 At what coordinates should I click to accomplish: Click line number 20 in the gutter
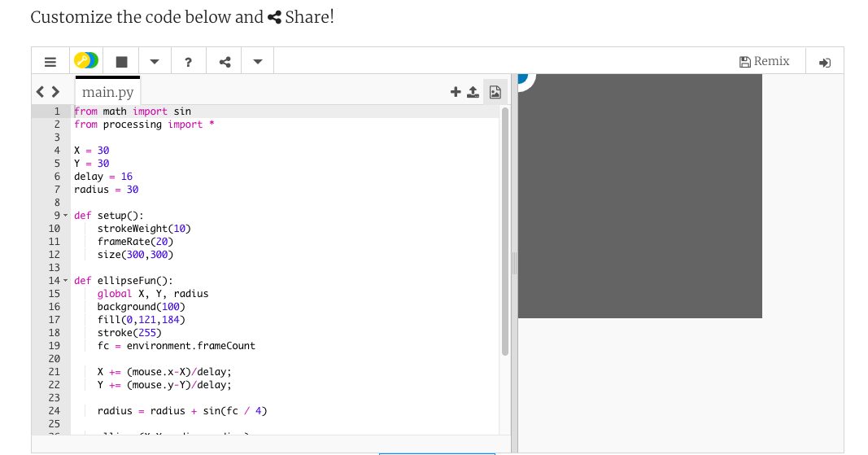click(54, 359)
